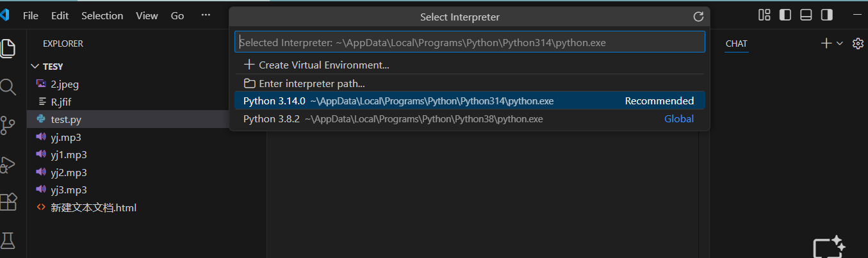
Task: Open the Testing flask icon
Action: 8,241
